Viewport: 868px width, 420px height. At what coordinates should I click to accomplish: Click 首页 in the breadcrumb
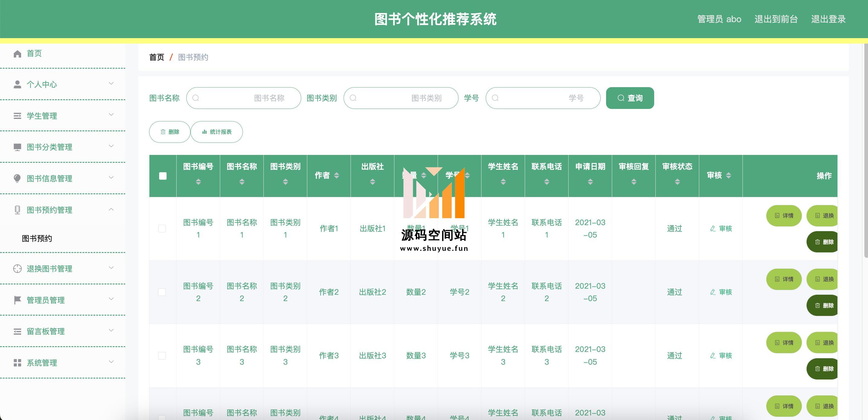point(157,57)
